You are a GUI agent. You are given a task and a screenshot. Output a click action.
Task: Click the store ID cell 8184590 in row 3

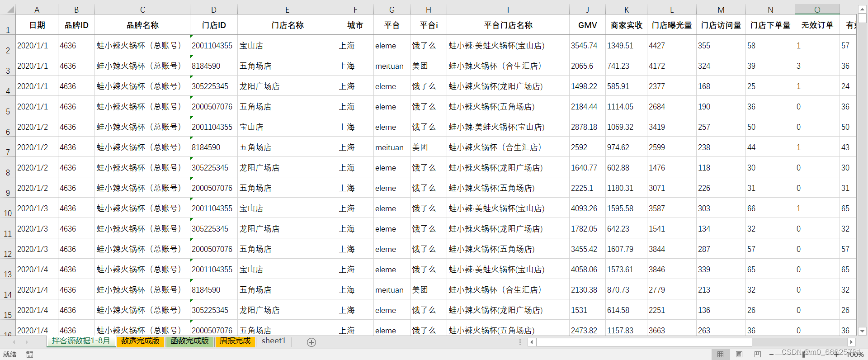pos(214,66)
